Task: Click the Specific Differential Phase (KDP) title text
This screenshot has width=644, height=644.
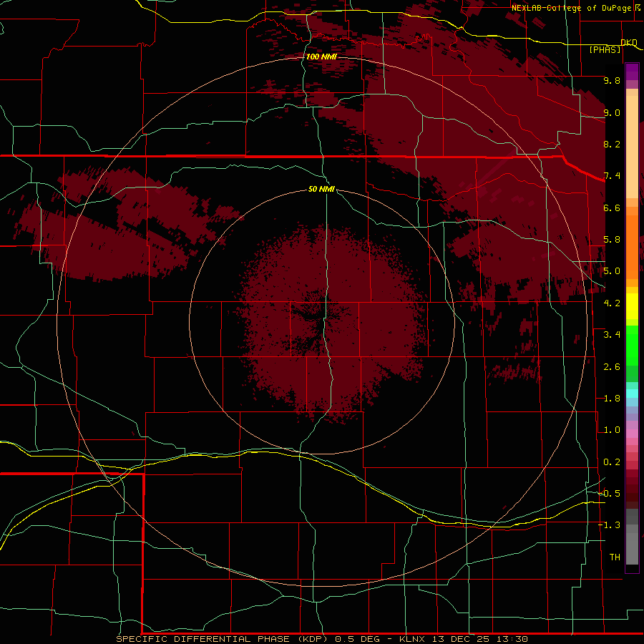Action: point(222,639)
